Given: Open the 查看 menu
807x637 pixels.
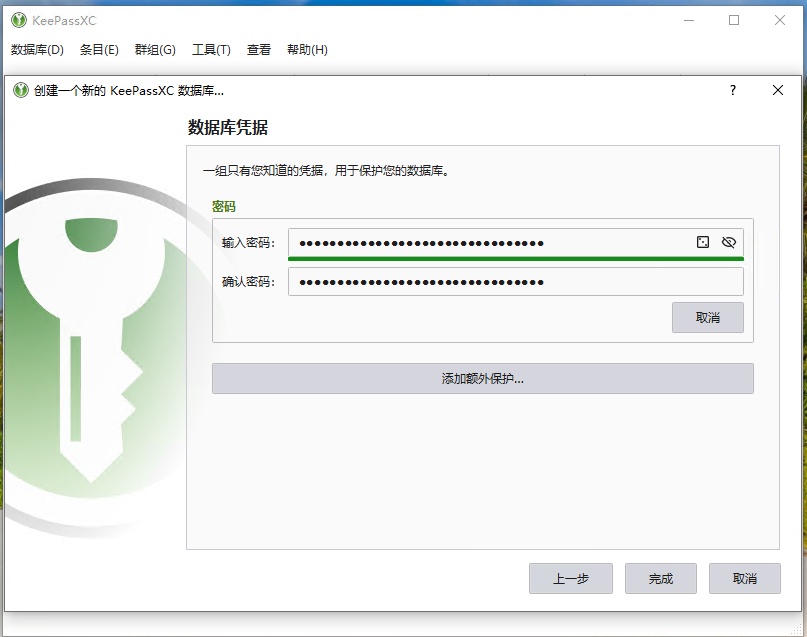Looking at the screenshot, I should tap(258, 49).
